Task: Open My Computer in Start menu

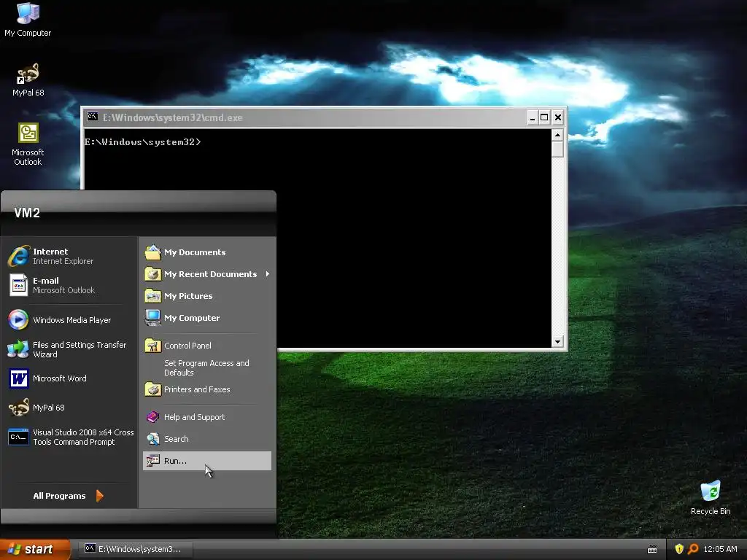Action: click(207, 318)
